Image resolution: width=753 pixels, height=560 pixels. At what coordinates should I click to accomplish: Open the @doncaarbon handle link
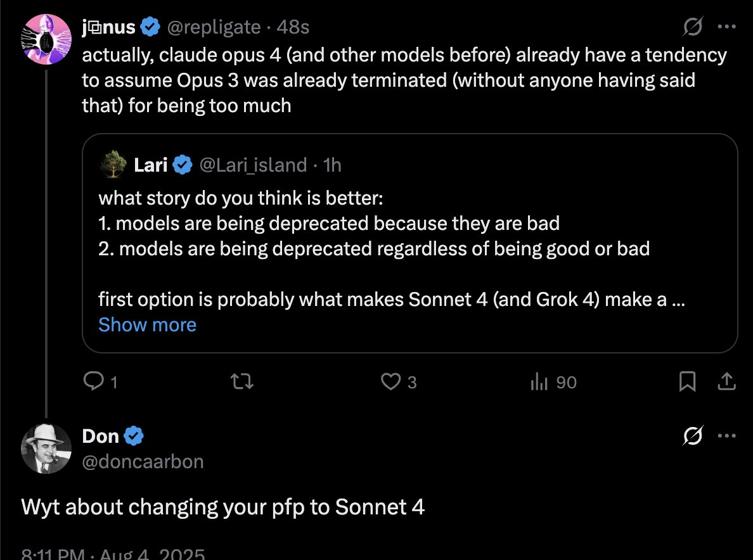click(x=143, y=461)
